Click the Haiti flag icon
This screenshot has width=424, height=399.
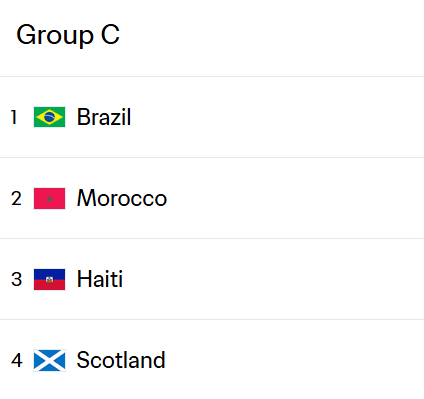click(49, 279)
